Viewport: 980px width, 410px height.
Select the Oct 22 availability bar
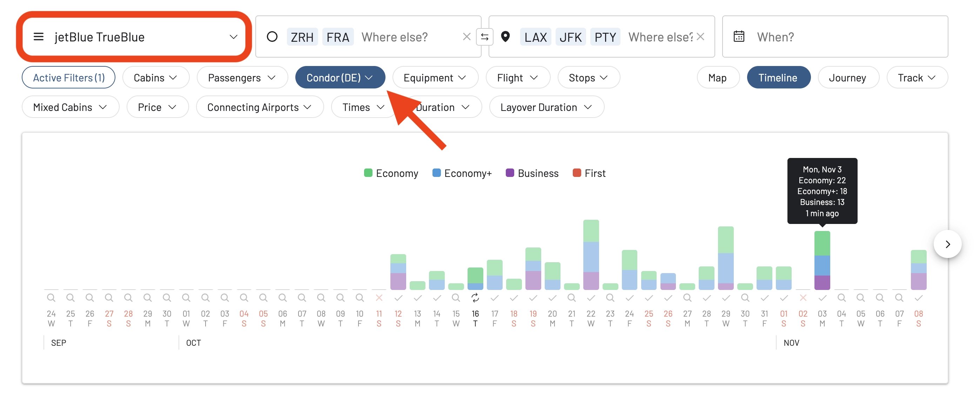coord(591,255)
